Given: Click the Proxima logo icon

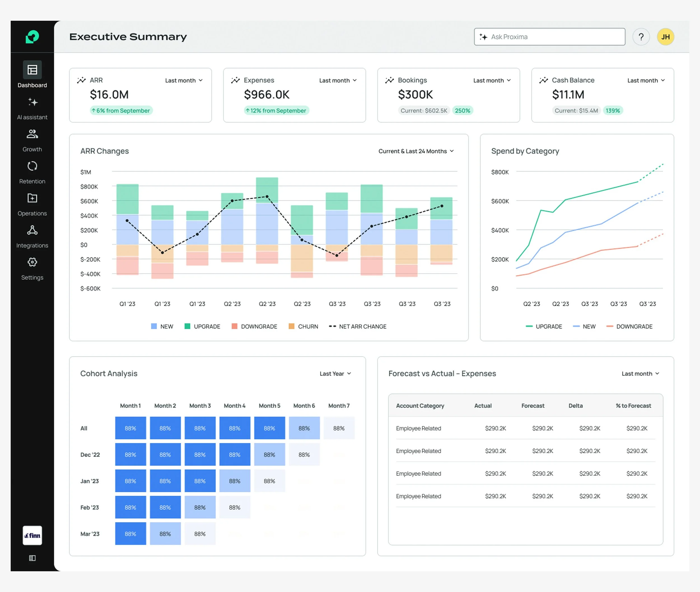Looking at the screenshot, I should [32, 37].
